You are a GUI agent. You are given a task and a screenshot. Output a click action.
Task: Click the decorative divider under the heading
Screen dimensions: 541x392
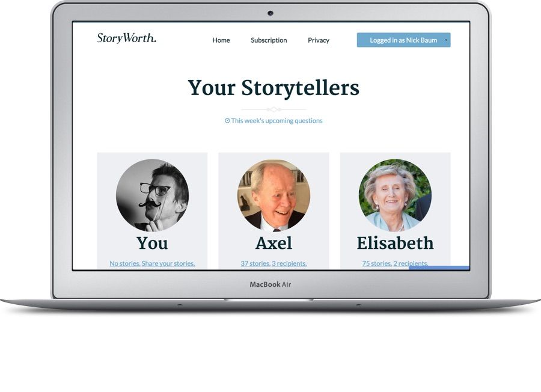pyautogui.click(x=274, y=109)
